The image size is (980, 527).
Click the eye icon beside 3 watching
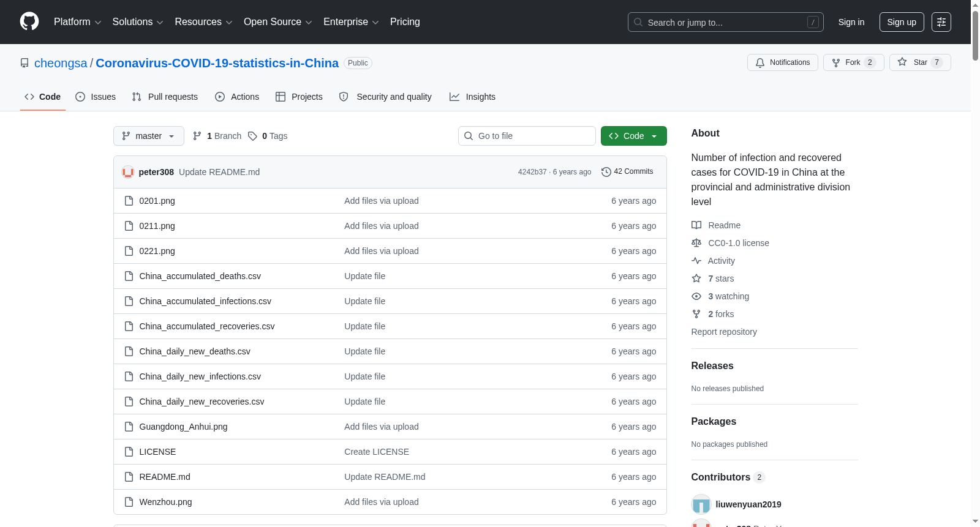(696, 296)
